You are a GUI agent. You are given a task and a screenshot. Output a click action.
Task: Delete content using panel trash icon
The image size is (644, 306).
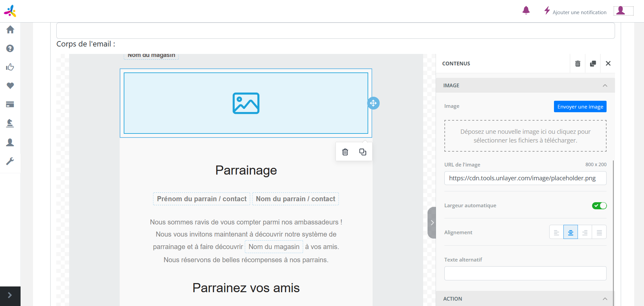coord(578,63)
